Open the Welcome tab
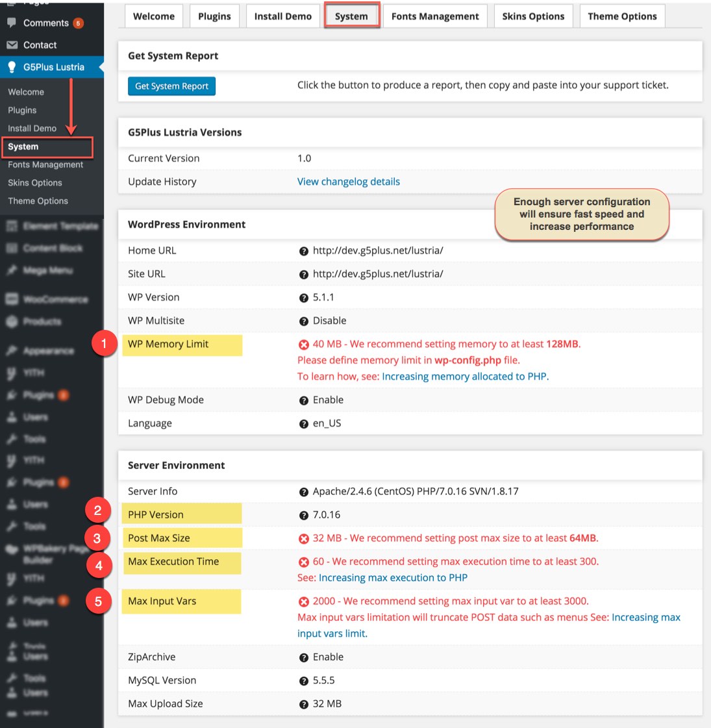 click(154, 16)
